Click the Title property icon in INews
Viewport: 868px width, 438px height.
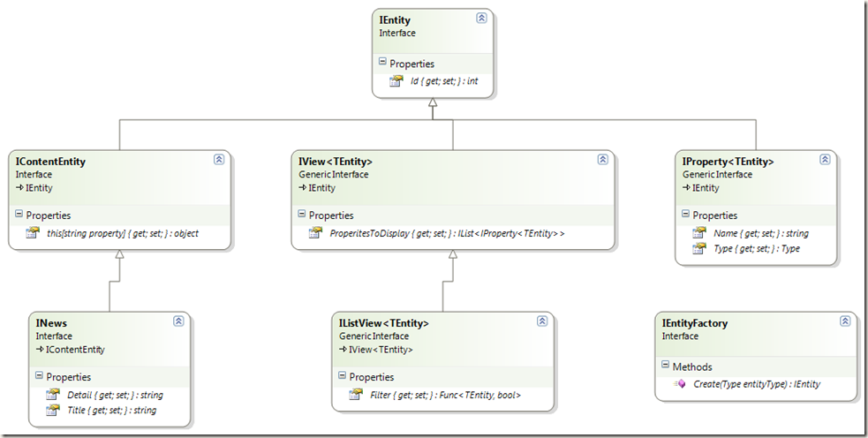point(53,411)
